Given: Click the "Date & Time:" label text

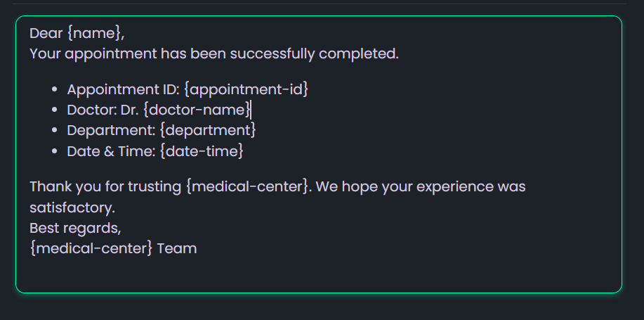Looking at the screenshot, I should pyautogui.click(x=111, y=151).
